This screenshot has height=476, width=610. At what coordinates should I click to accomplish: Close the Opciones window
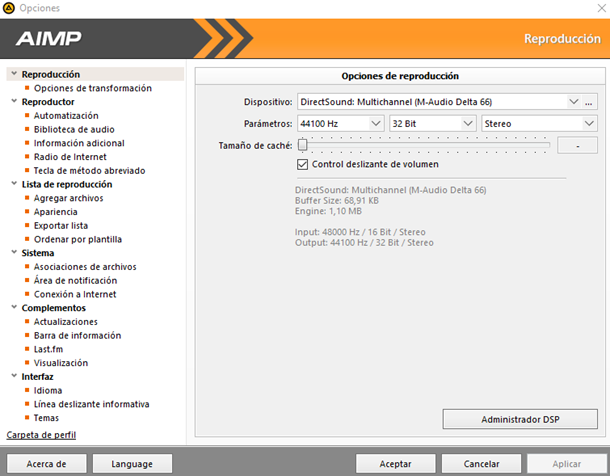click(601, 8)
